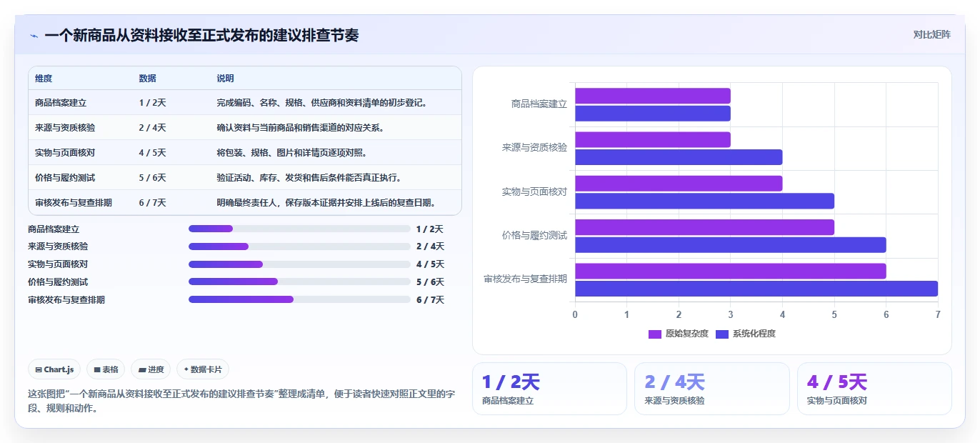Viewport: 980px width, 443px height.
Task: Click the 数据卡片 tag chip
Action: point(203,369)
